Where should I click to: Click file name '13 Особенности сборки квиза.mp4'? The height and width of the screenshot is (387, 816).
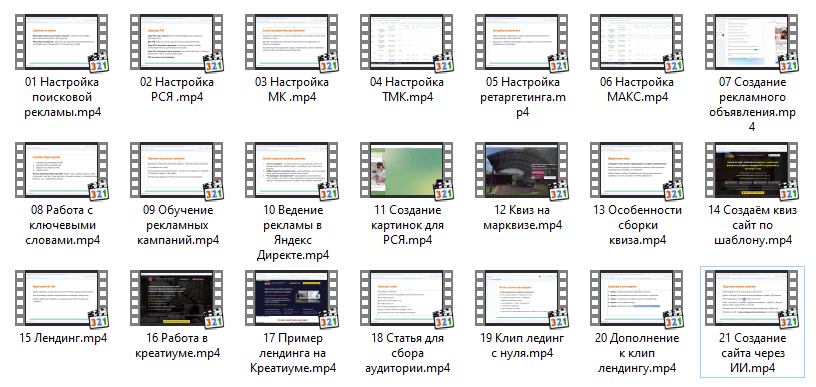point(638,225)
